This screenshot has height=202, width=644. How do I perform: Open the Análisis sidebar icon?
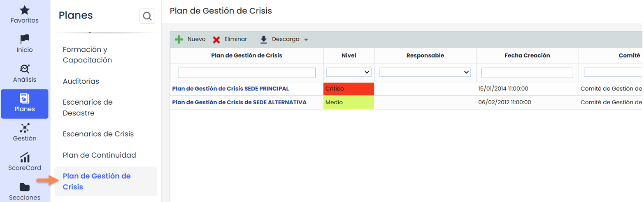pos(25,69)
